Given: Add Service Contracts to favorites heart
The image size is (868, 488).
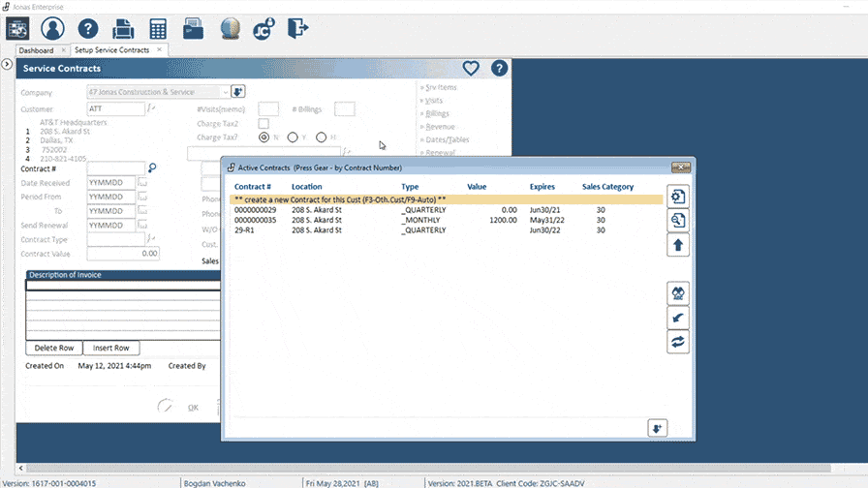Looking at the screenshot, I should pyautogui.click(x=471, y=68).
